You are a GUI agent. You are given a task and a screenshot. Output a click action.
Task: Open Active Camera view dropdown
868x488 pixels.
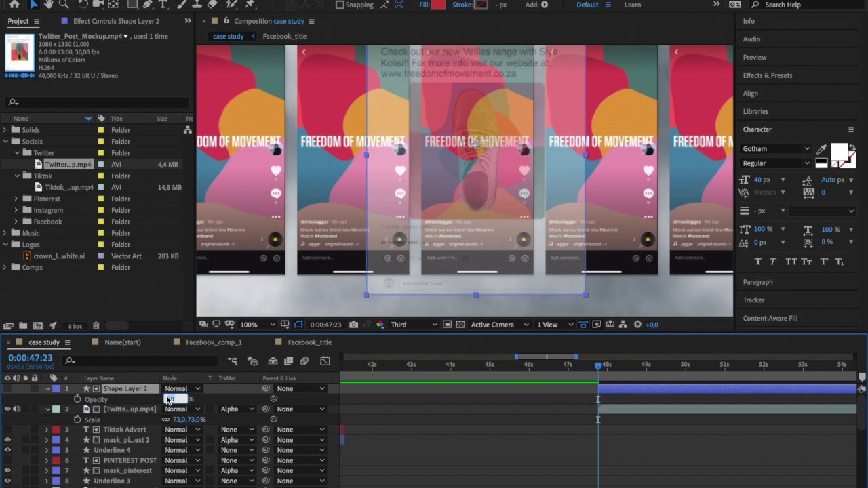tap(500, 325)
